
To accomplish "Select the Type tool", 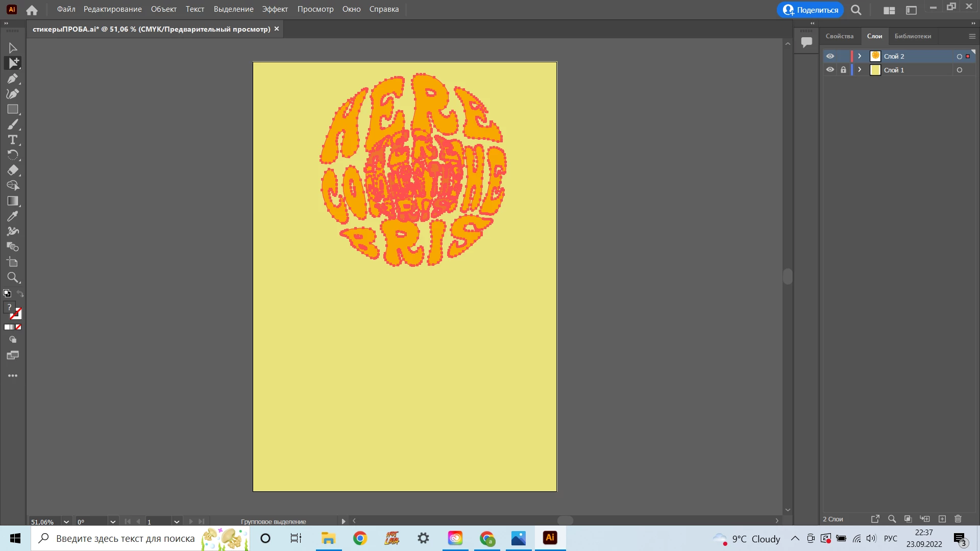I will tap(13, 140).
